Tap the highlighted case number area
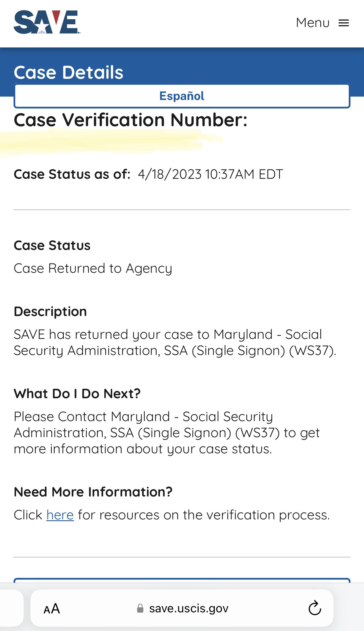364x631 pixels. [x=111, y=142]
